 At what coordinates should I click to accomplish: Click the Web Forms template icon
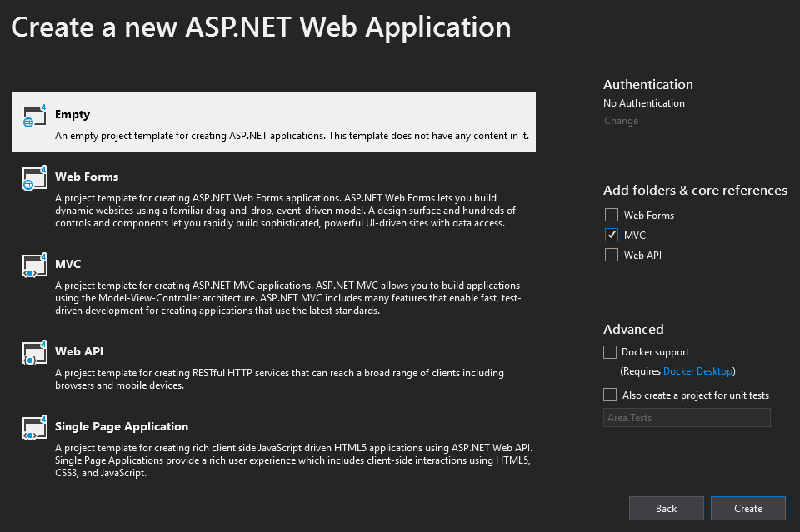point(35,178)
